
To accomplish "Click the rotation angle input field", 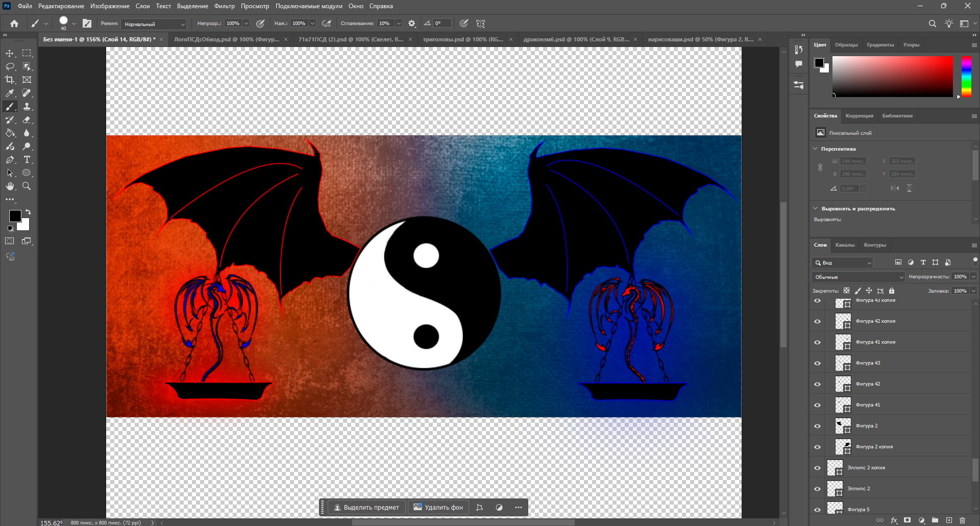I will (x=442, y=23).
